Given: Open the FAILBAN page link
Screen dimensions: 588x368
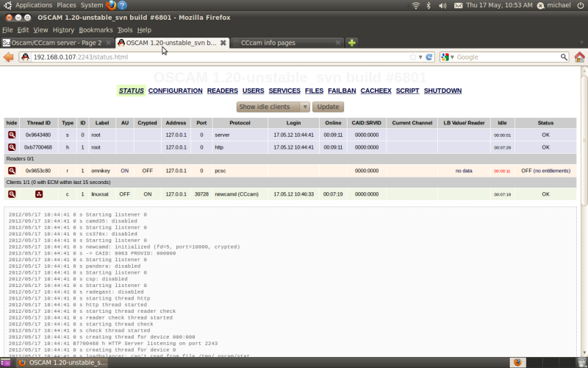Looking at the screenshot, I should [342, 91].
